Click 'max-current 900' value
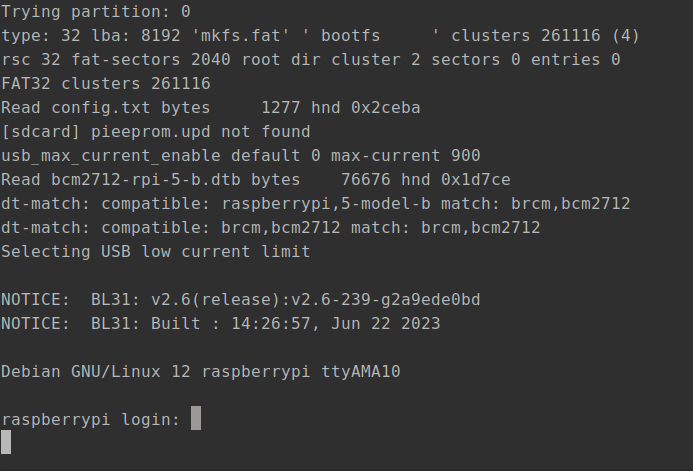This screenshot has width=693, height=471. coord(406,156)
